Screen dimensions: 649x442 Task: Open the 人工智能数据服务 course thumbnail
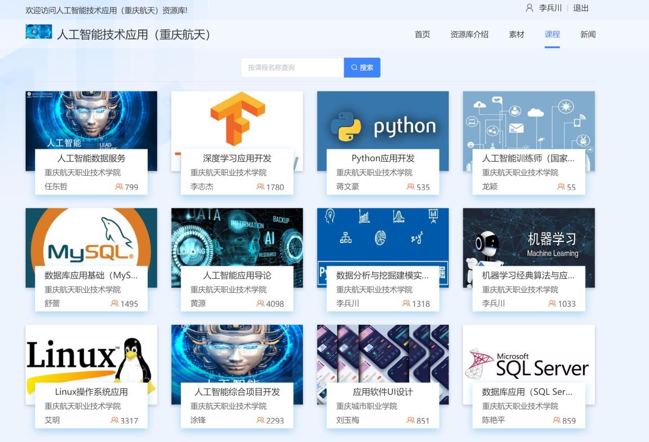(x=91, y=120)
